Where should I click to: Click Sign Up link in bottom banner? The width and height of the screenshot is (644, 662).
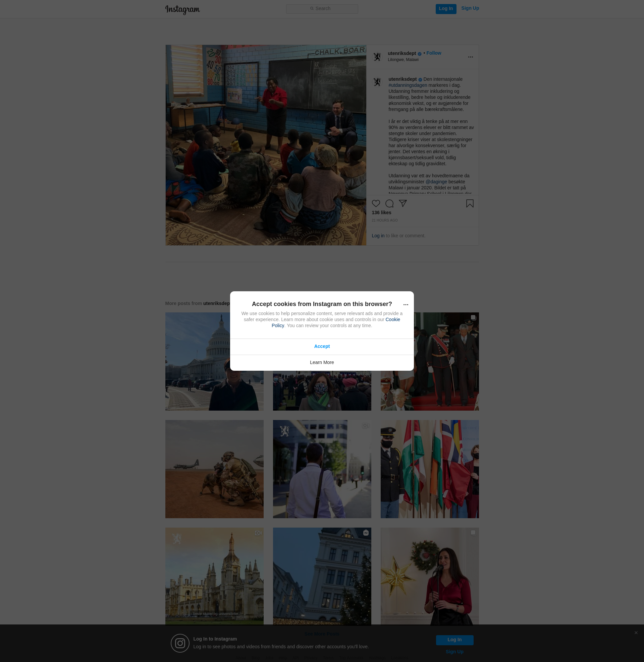pyautogui.click(x=454, y=652)
